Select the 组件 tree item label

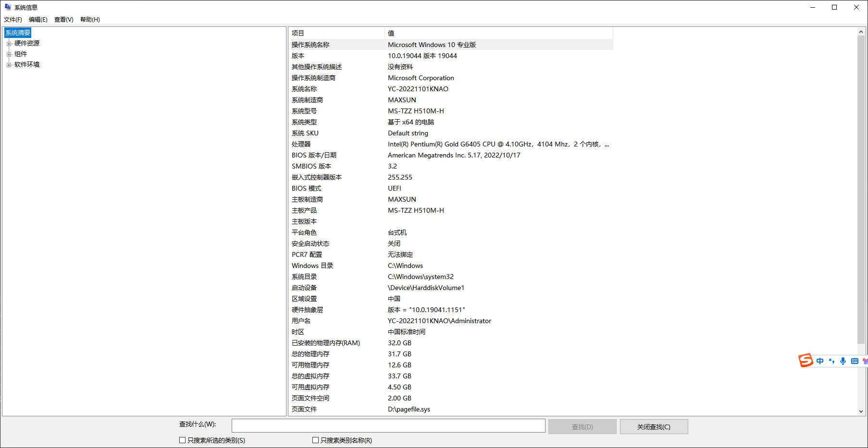tap(21, 54)
